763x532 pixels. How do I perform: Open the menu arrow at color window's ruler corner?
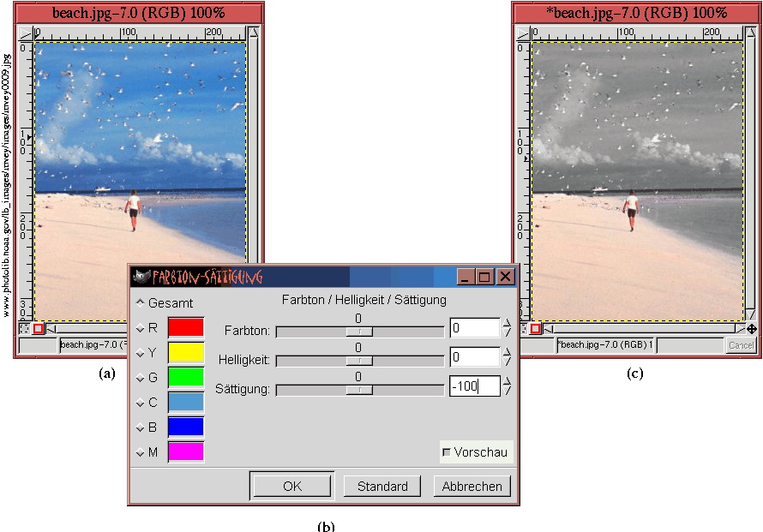click(x=24, y=33)
